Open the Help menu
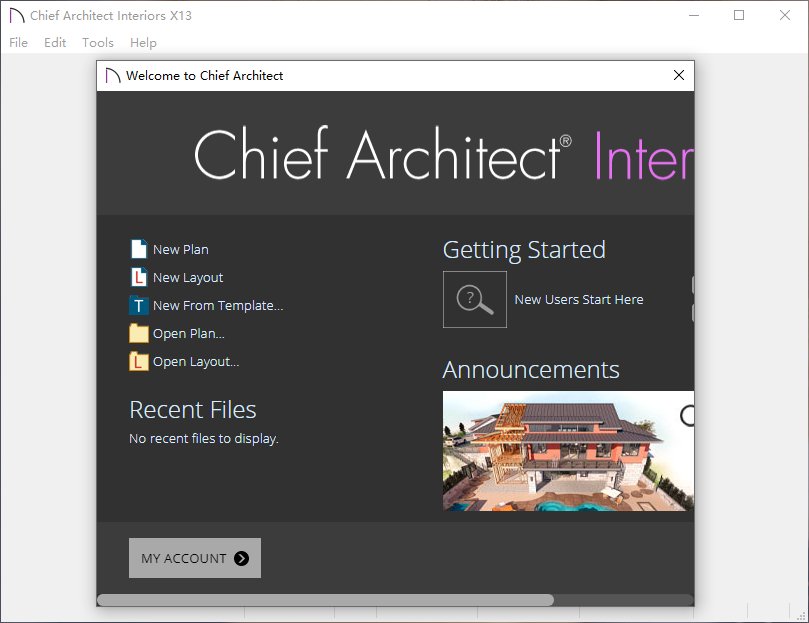Image resolution: width=809 pixels, height=623 pixels. 143,42
